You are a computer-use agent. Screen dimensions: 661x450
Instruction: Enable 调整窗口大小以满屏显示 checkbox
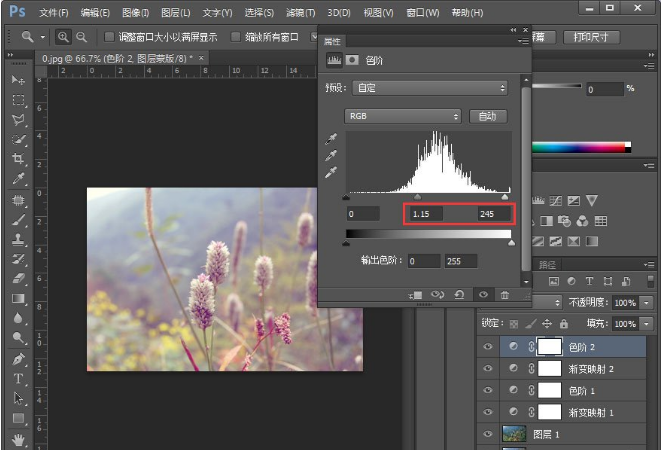point(109,37)
